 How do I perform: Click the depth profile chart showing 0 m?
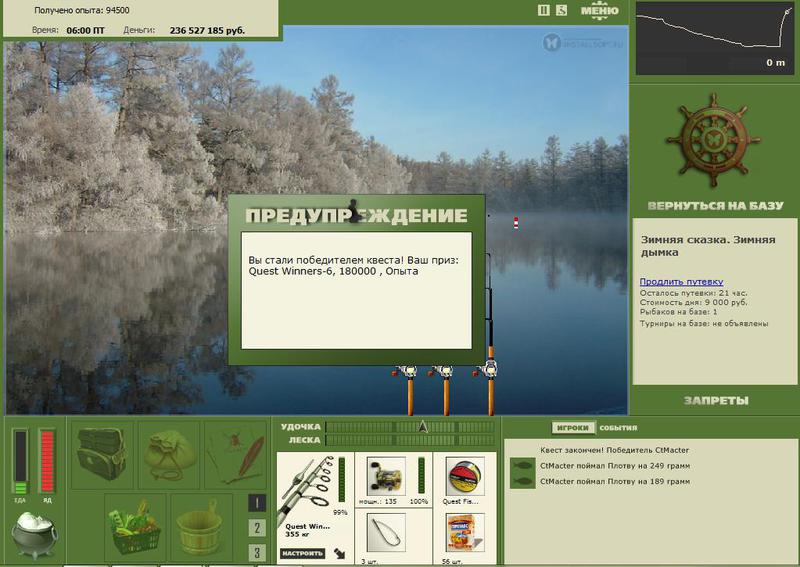715,38
